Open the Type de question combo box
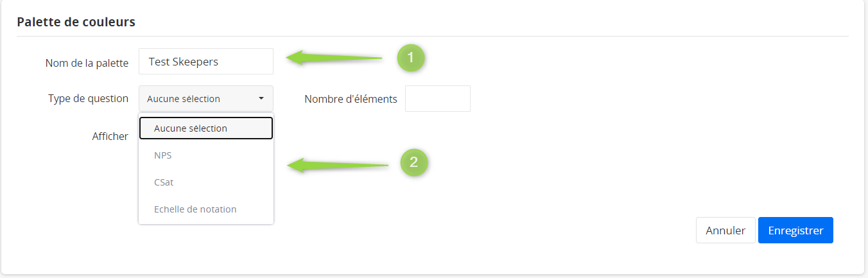The width and height of the screenshot is (868, 278). click(205, 99)
